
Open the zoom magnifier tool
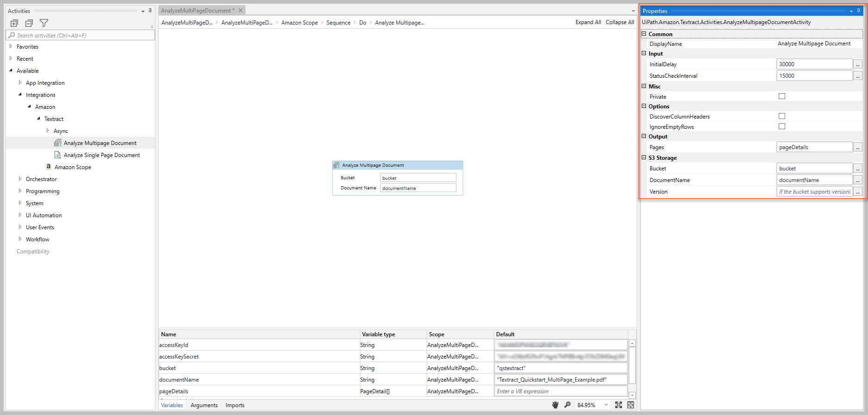tap(568, 405)
